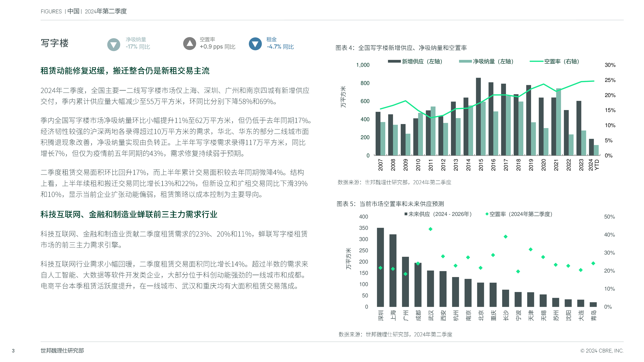644x362 pixels.
Task: Click the 深圳 bar in chart 5
Action: pyautogui.click(x=380, y=267)
